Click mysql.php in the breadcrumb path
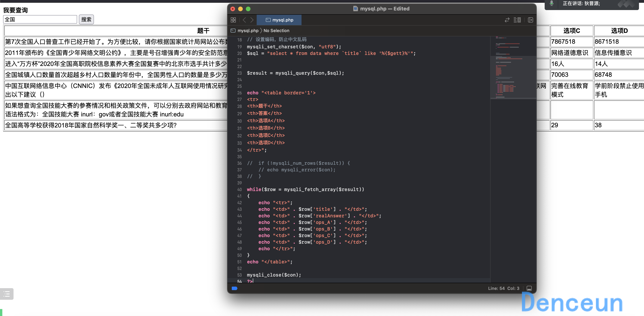This screenshot has height=316, width=644. [248, 31]
